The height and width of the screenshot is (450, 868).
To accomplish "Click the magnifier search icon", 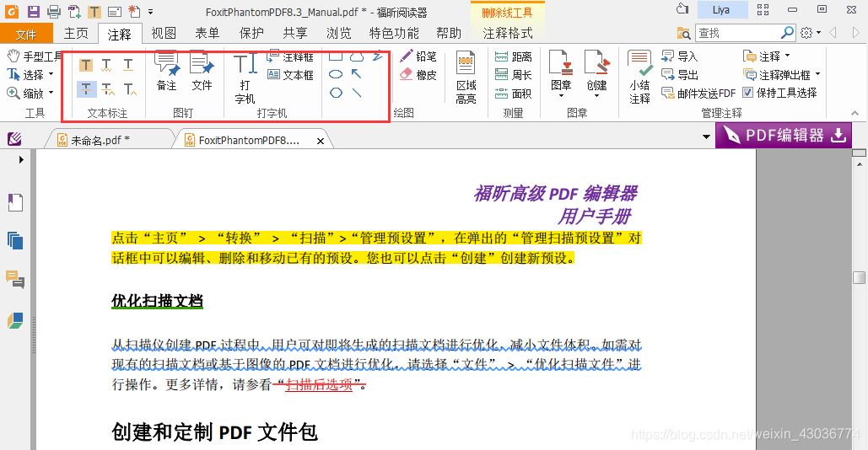I will [788, 33].
